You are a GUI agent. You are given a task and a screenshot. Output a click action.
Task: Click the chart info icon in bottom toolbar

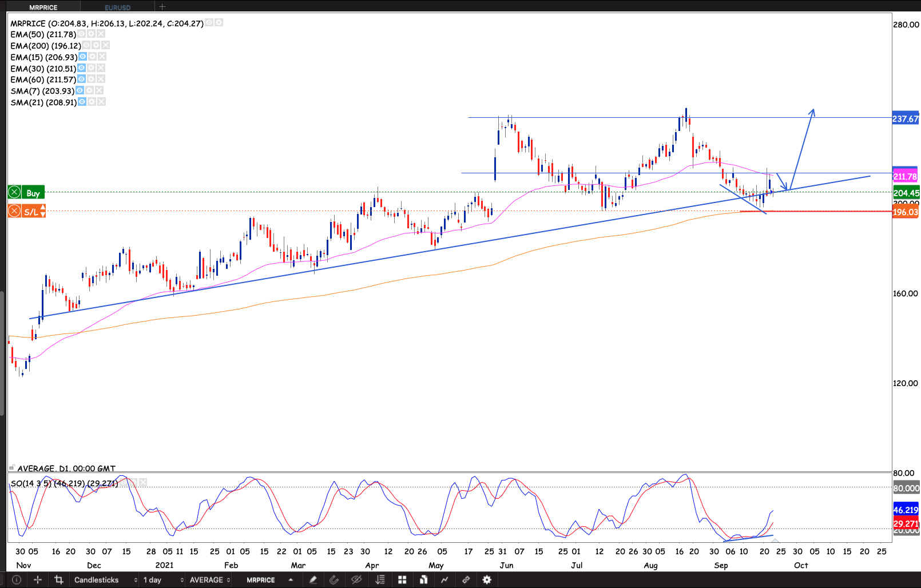pos(17,580)
